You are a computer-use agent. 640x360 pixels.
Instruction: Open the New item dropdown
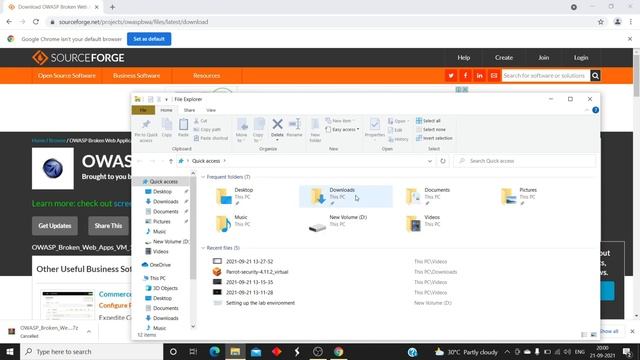[x=340, y=121]
